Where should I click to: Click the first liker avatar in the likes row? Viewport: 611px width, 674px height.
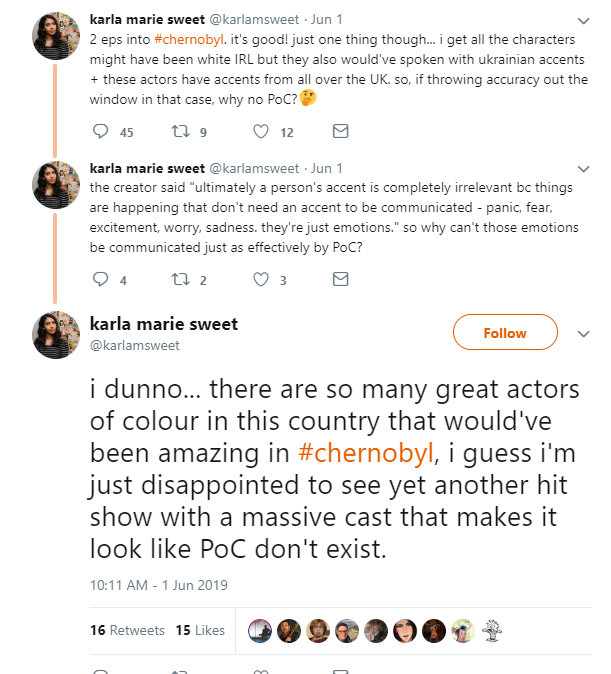(x=259, y=630)
